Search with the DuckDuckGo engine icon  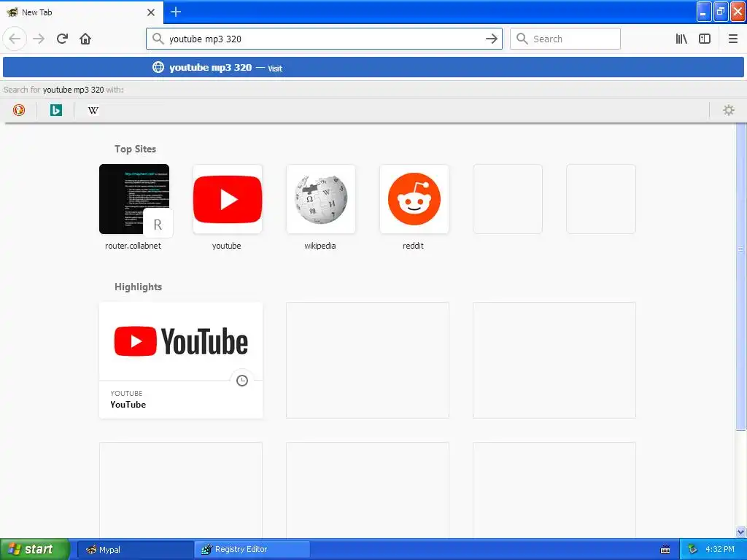coord(19,111)
